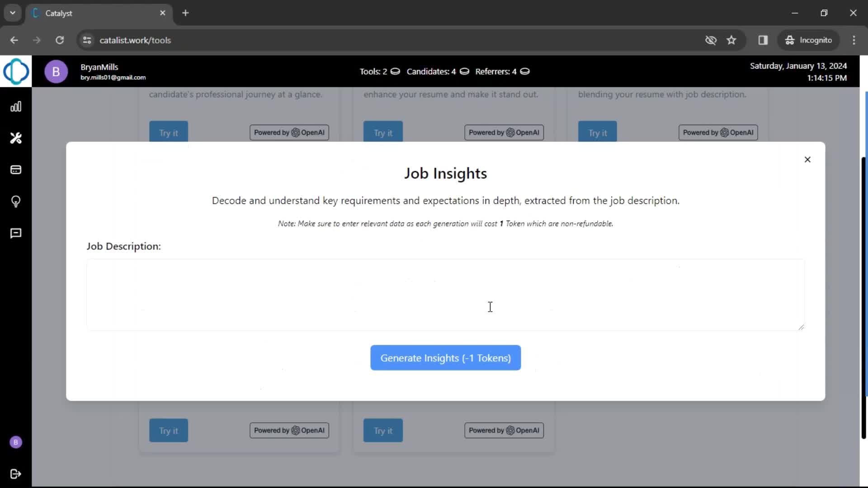Click the share/exit icon at bottom sidebar
868x488 pixels.
(x=16, y=474)
